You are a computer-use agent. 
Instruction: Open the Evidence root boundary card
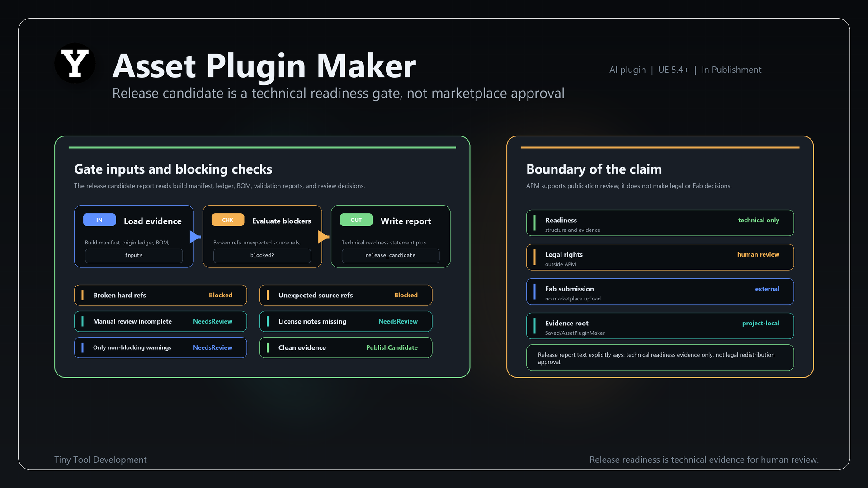tap(660, 326)
